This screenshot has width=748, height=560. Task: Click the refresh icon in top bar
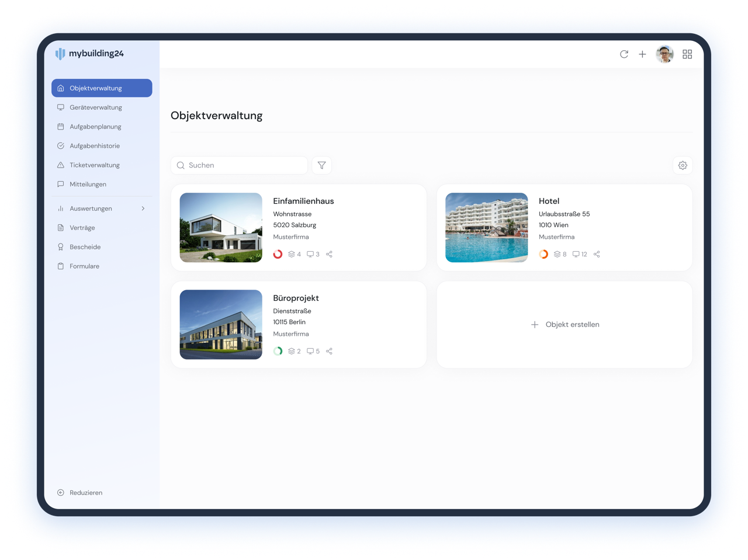[624, 54]
